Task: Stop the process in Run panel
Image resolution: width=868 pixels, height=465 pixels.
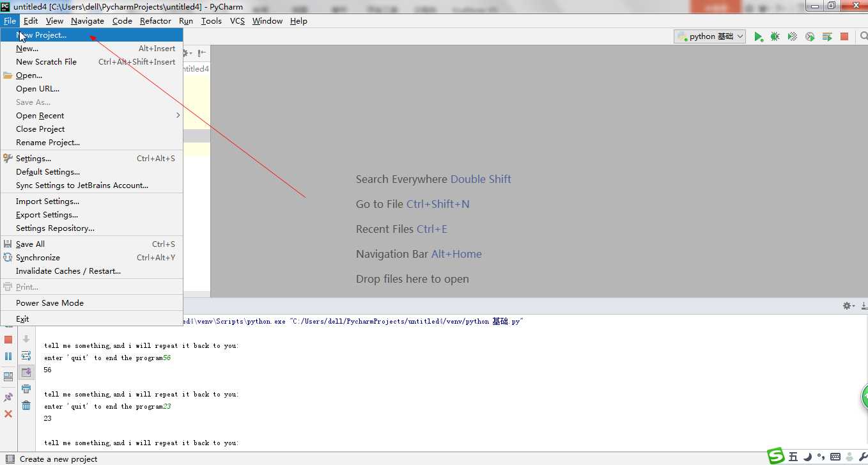Action: coord(8,340)
